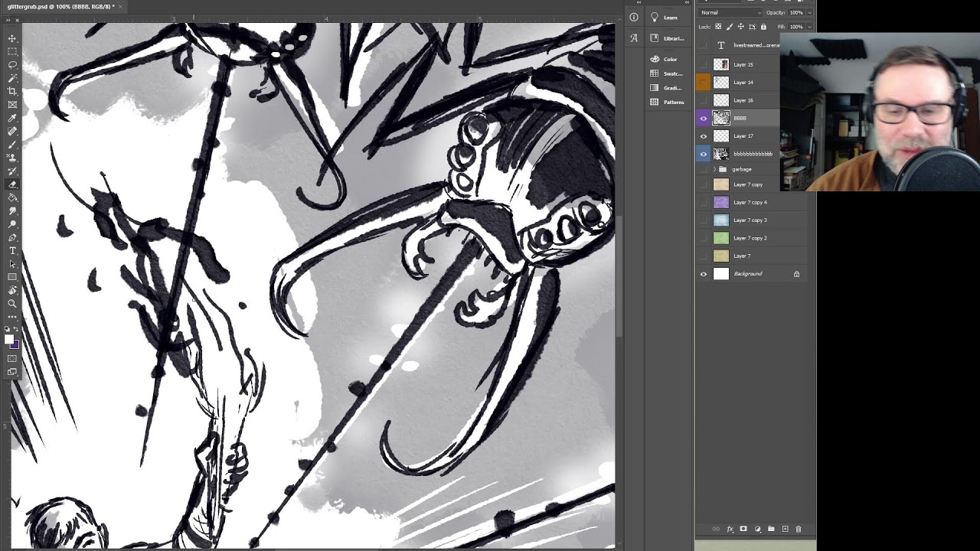Image resolution: width=980 pixels, height=551 pixels.
Task: Hide the Background layer
Action: point(704,274)
